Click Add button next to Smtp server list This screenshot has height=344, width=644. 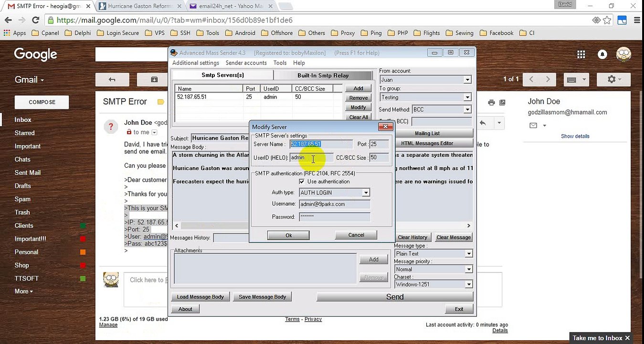coord(358,88)
